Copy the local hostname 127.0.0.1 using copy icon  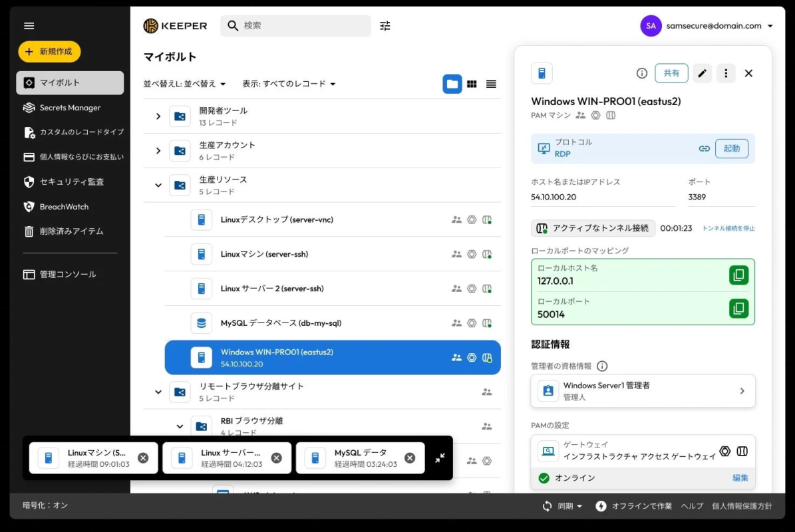(738, 275)
